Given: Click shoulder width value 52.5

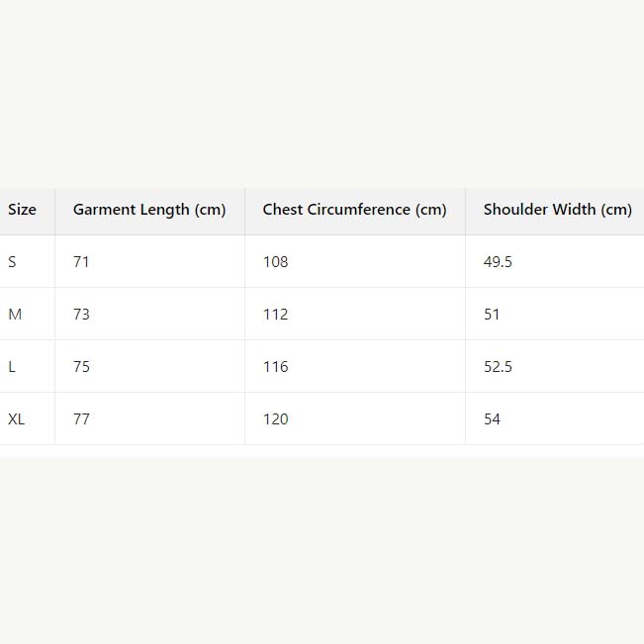Looking at the screenshot, I should point(498,367).
